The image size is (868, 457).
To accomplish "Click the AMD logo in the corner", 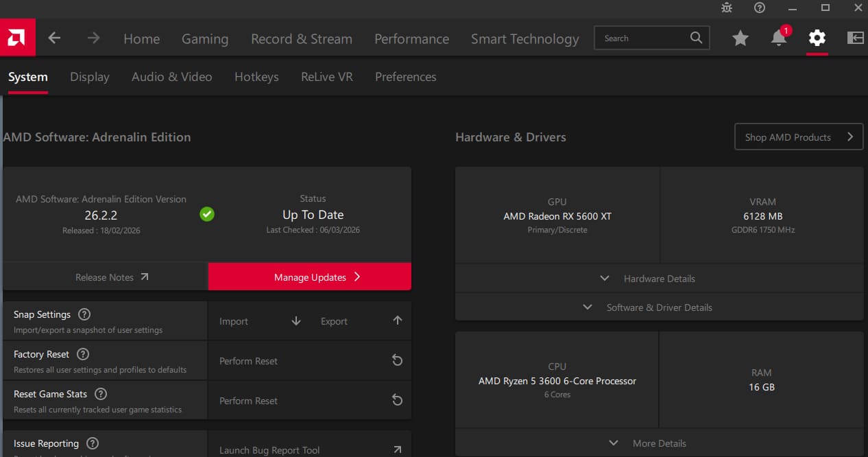I will point(17,36).
